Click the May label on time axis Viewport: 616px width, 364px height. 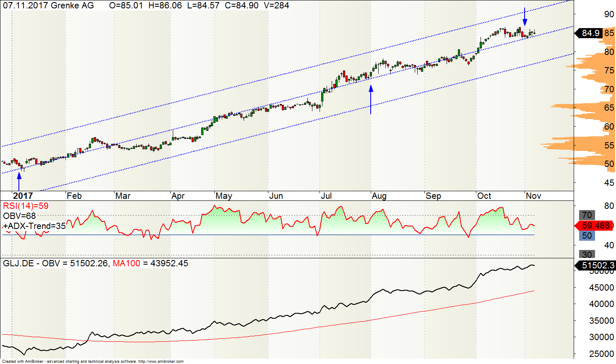pos(224,196)
